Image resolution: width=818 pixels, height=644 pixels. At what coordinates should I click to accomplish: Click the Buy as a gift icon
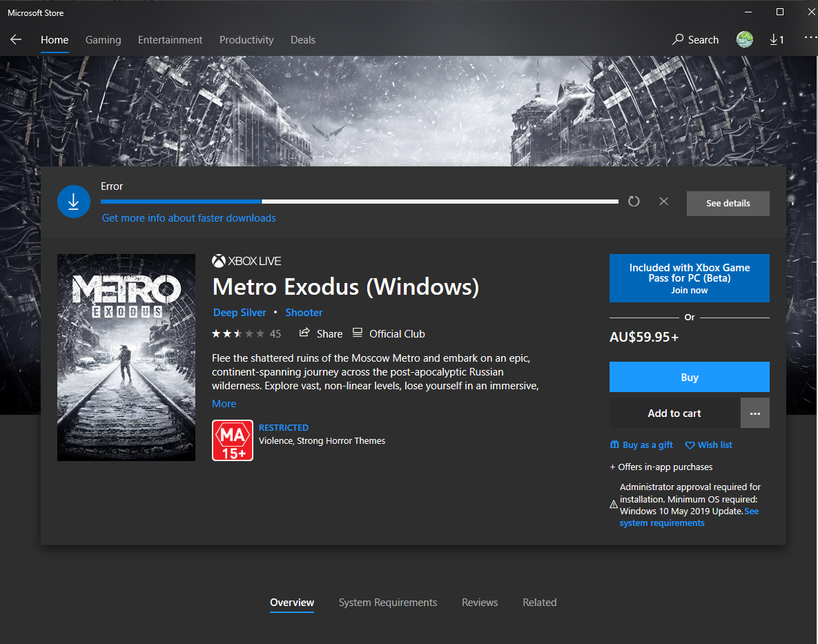614,445
